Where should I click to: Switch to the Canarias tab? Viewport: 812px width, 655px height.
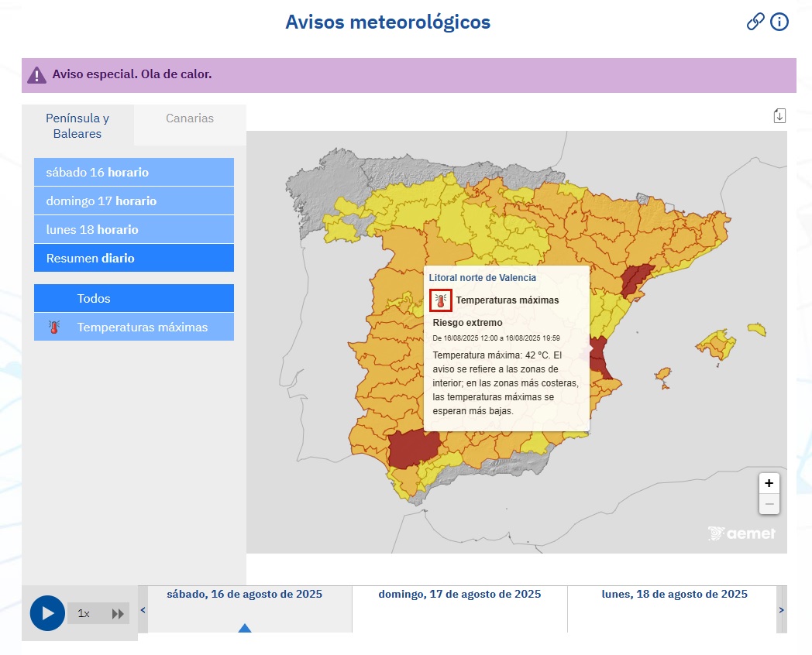point(189,118)
